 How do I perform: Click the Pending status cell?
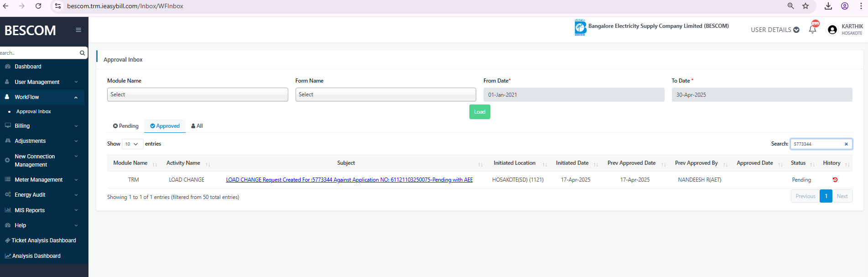(x=801, y=180)
